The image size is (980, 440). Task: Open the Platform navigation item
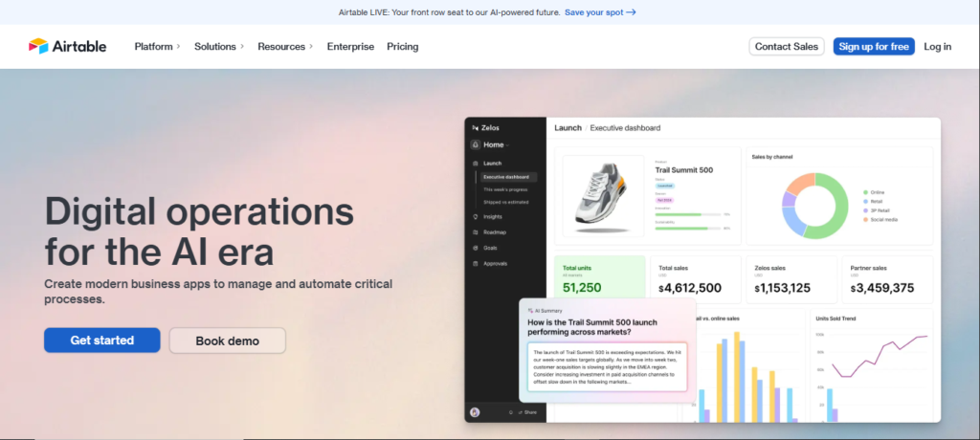tap(158, 46)
